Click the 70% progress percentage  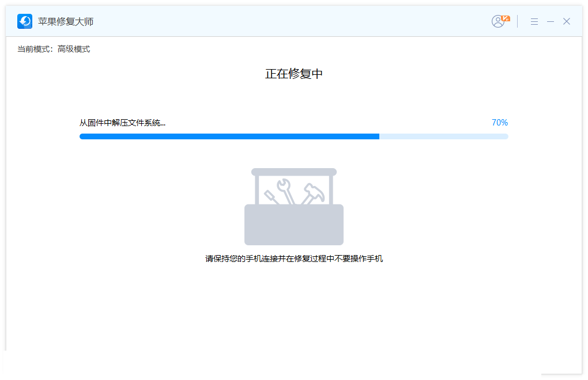click(499, 123)
